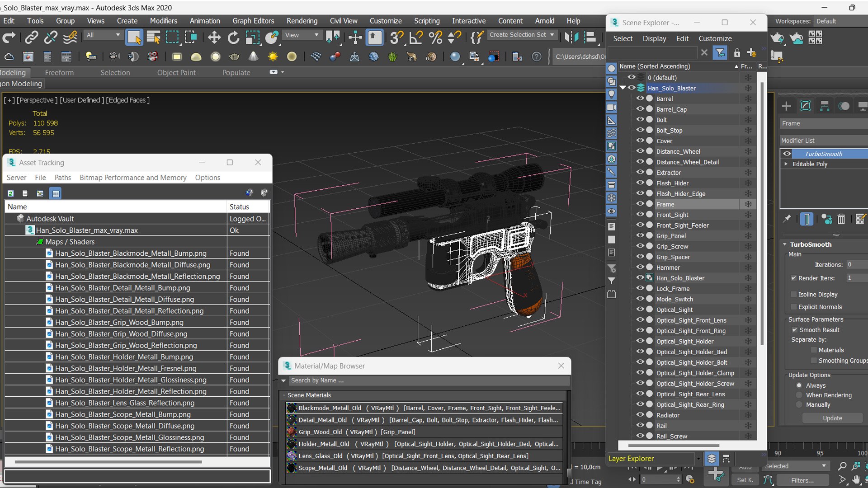The image size is (868, 488).
Task: Collapse Scene Materials group
Action: [284, 395]
